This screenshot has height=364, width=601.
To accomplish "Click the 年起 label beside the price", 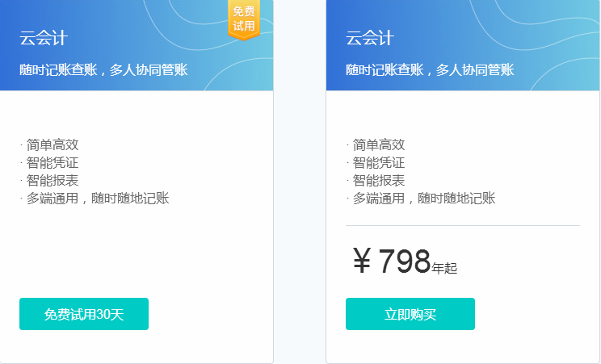I will point(444,268).
